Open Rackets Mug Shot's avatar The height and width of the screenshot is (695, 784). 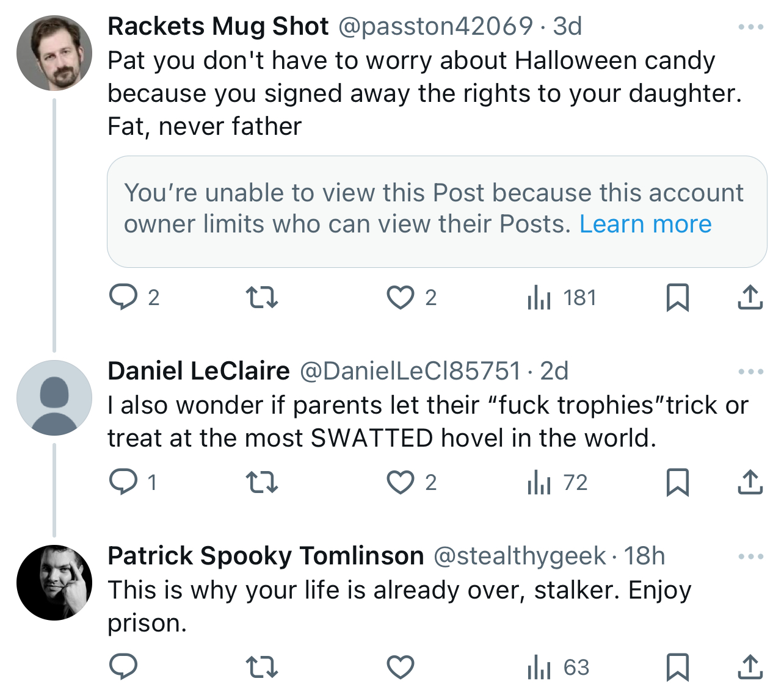click(54, 53)
